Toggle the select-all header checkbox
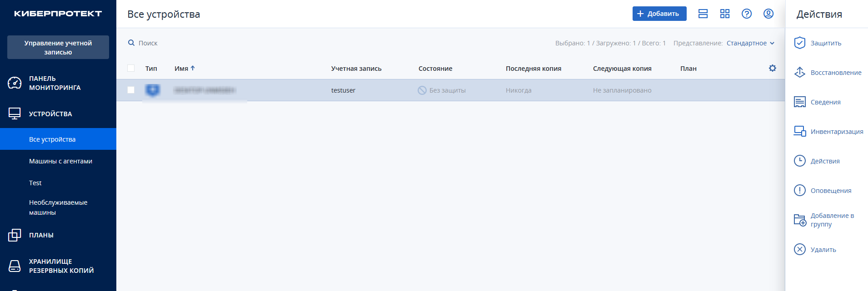The image size is (868, 291). pos(131,68)
